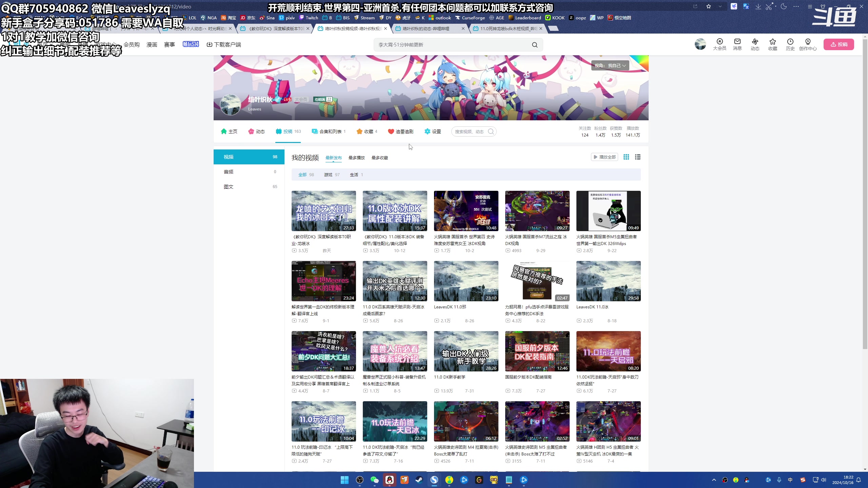
Task: Click the 漫画 nav link
Action: 152,45
